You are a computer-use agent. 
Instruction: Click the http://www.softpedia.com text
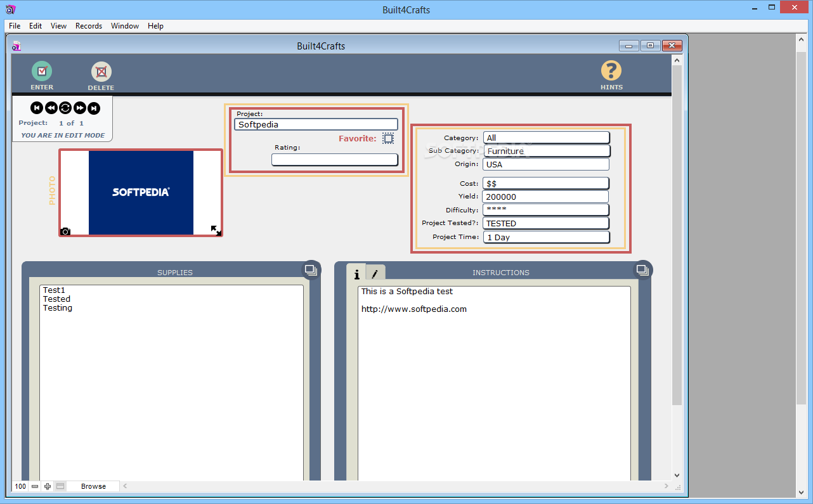414,309
